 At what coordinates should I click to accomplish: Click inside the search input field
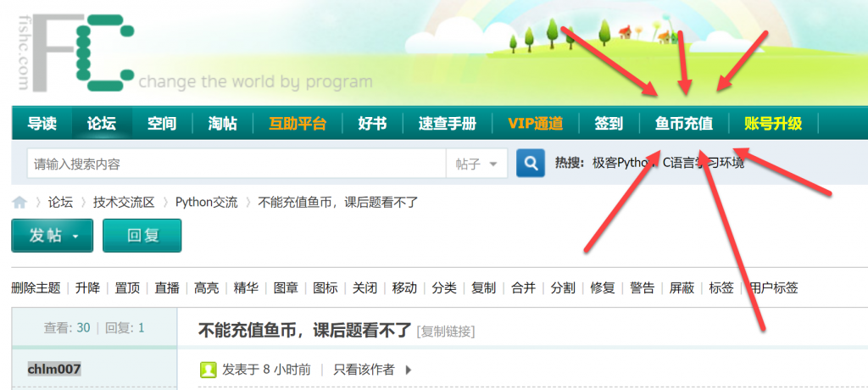pos(236,164)
